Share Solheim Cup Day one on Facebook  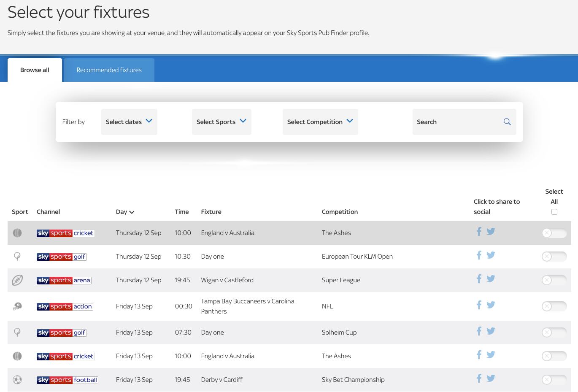click(x=479, y=331)
